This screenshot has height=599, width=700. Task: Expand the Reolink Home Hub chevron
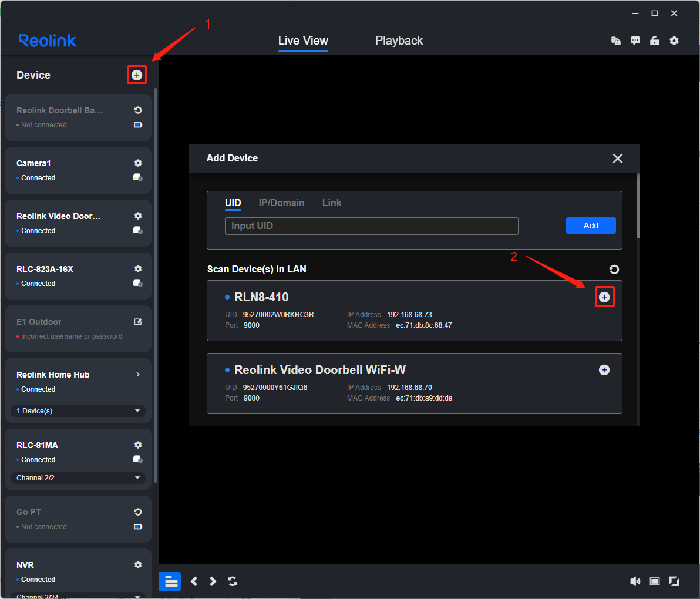coord(138,375)
